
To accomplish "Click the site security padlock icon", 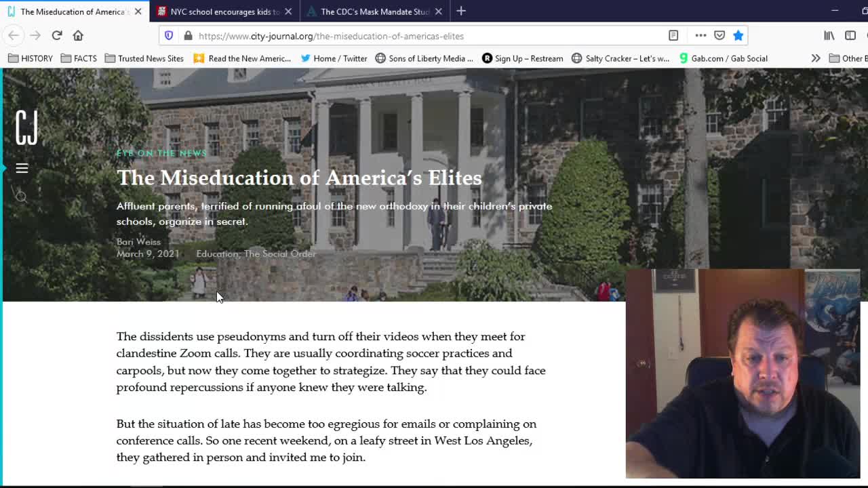I will click(188, 36).
